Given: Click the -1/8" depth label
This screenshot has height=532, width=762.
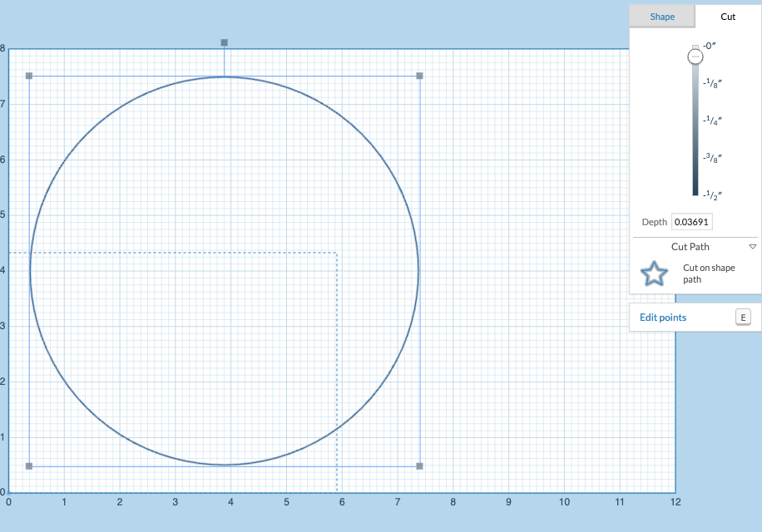Looking at the screenshot, I should point(712,83).
